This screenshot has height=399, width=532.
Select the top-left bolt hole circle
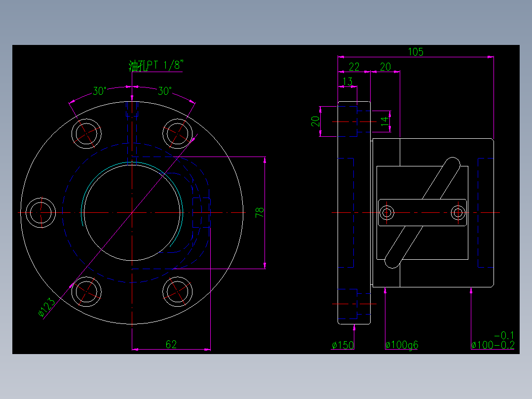86,133
